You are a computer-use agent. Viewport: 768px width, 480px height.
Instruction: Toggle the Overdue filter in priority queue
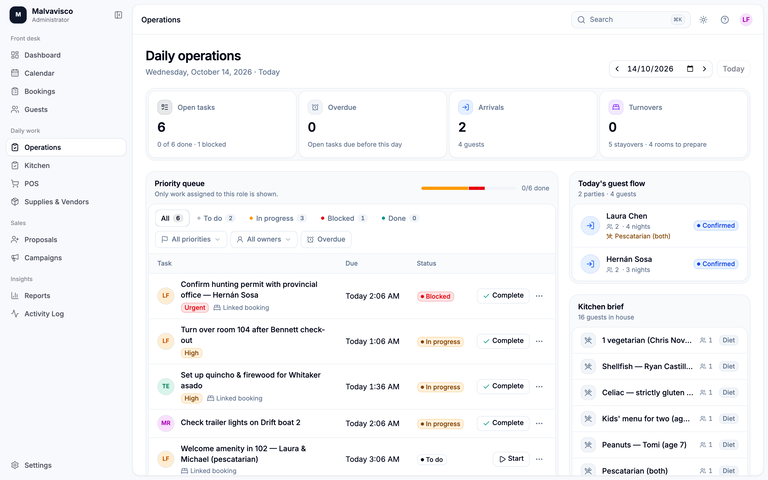tap(326, 240)
